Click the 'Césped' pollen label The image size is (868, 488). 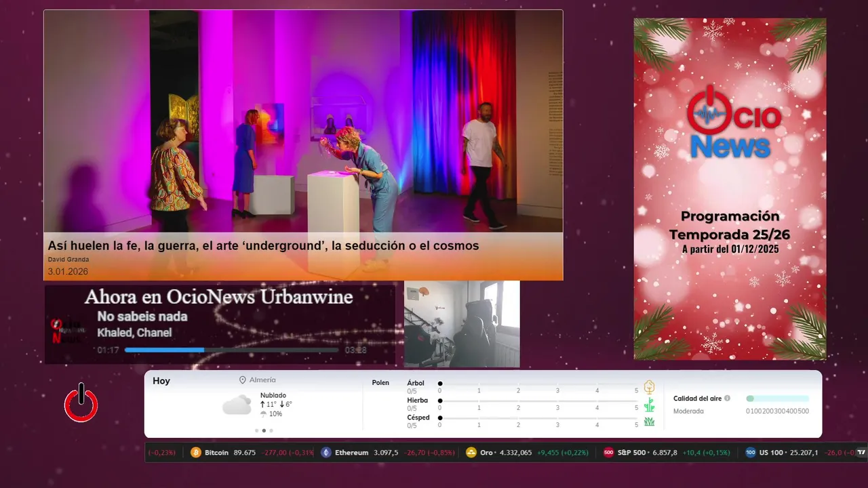pos(418,418)
